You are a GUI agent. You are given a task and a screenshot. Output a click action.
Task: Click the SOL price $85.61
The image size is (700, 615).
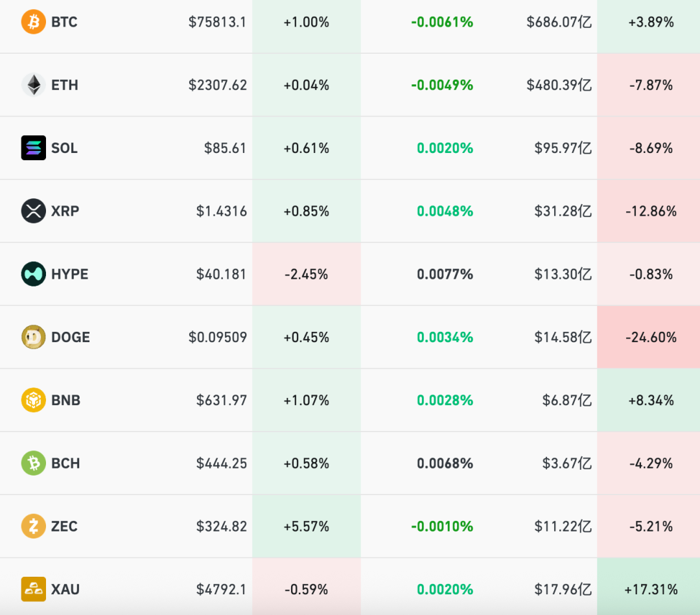(228, 148)
